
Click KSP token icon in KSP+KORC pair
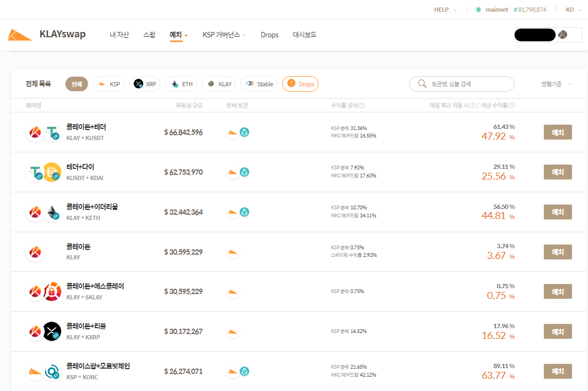point(35,371)
